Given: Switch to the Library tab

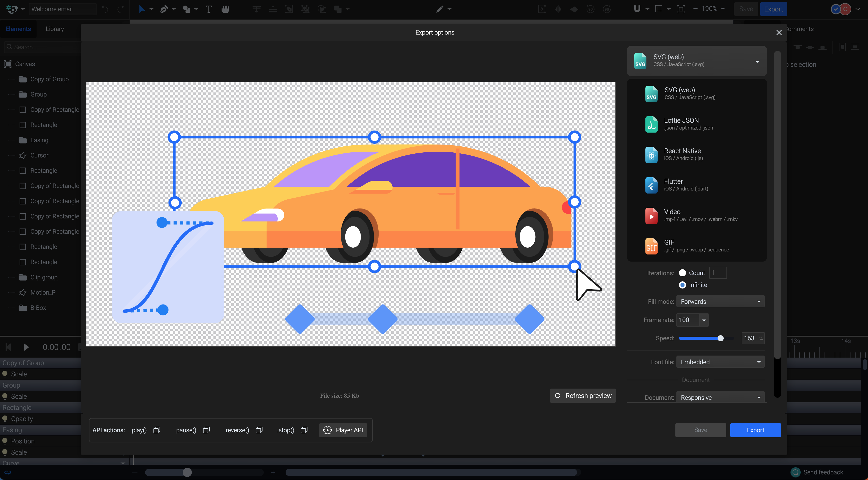Looking at the screenshot, I should pos(55,29).
